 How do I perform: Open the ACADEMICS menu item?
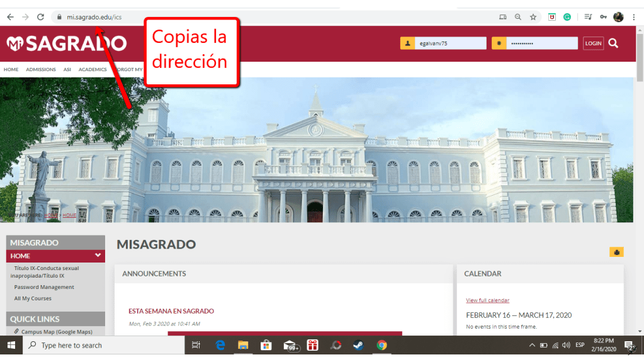coord(93,69)
